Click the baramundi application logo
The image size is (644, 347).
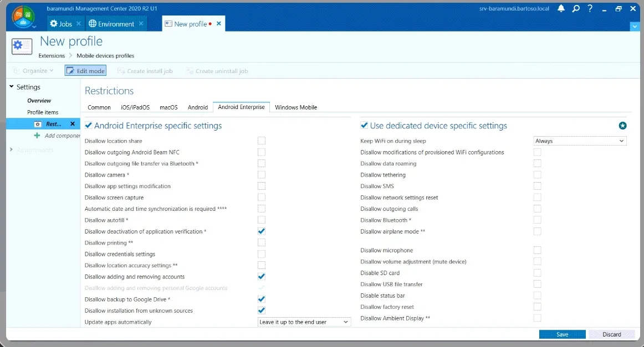[23, 17]
